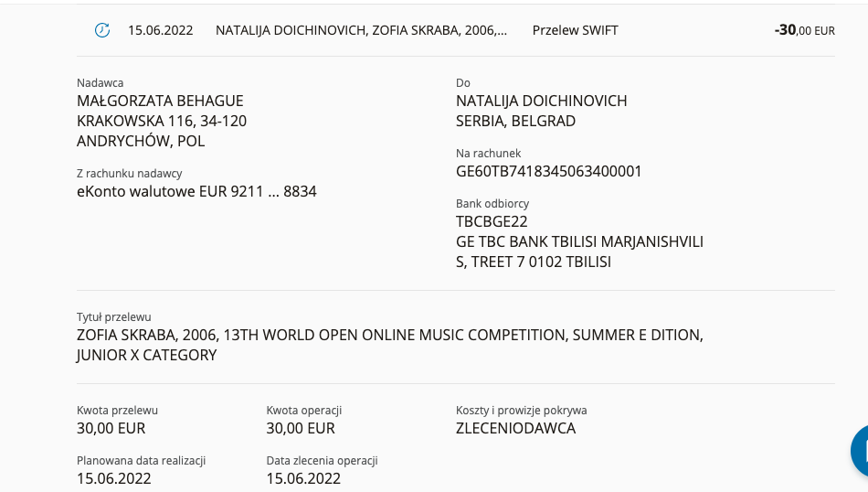868x492 pixels.
Task: Open the blue chat bubble button
Action: [x=860, y=450]
